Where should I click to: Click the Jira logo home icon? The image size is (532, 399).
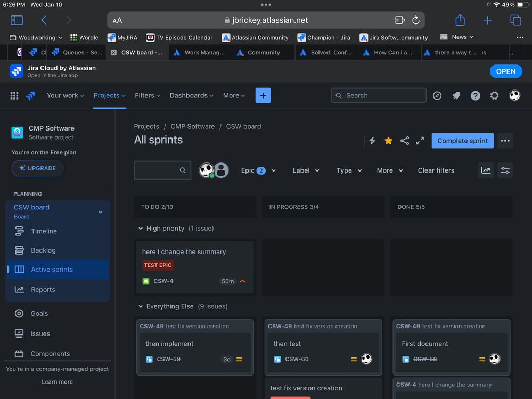pyautogui.click(x=30, y=96)
